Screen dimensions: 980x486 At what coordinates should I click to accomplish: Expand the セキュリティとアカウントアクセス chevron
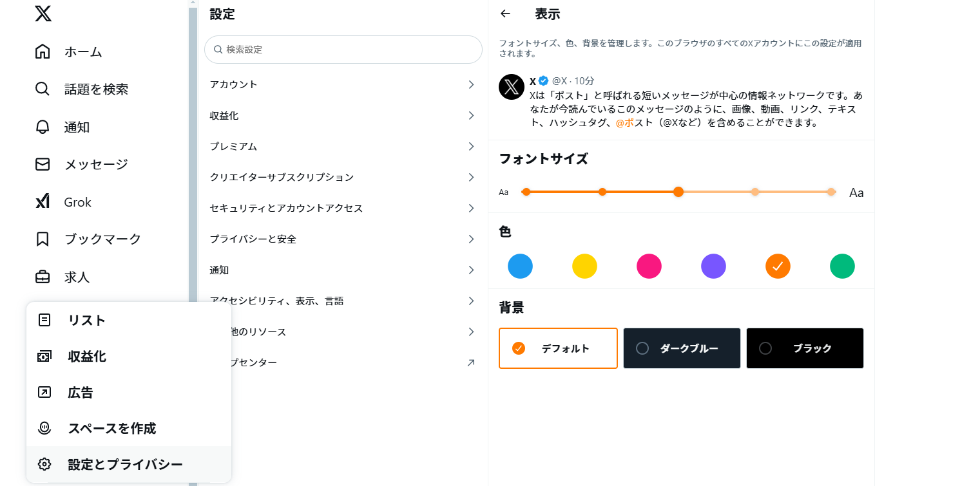(x=471, y=208)
